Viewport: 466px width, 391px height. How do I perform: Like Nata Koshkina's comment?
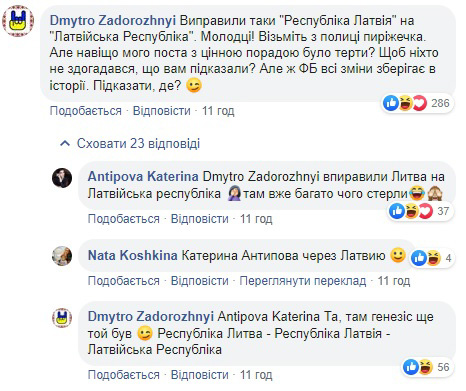[x=124, y=281]
